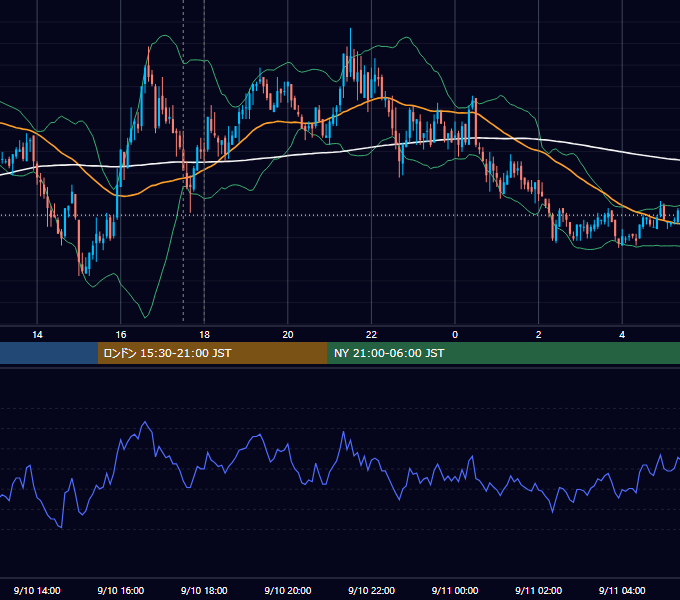The image size is (680, 600).
Task: Click the 9/10 16:00 date label
Action: coord(121,590)
